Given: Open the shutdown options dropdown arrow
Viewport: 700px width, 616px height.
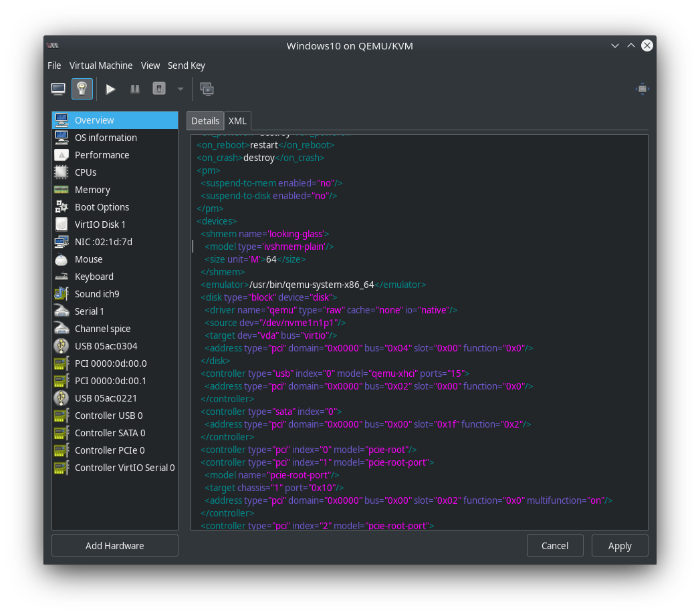Looking at the screenshot, I should [181, 90].
